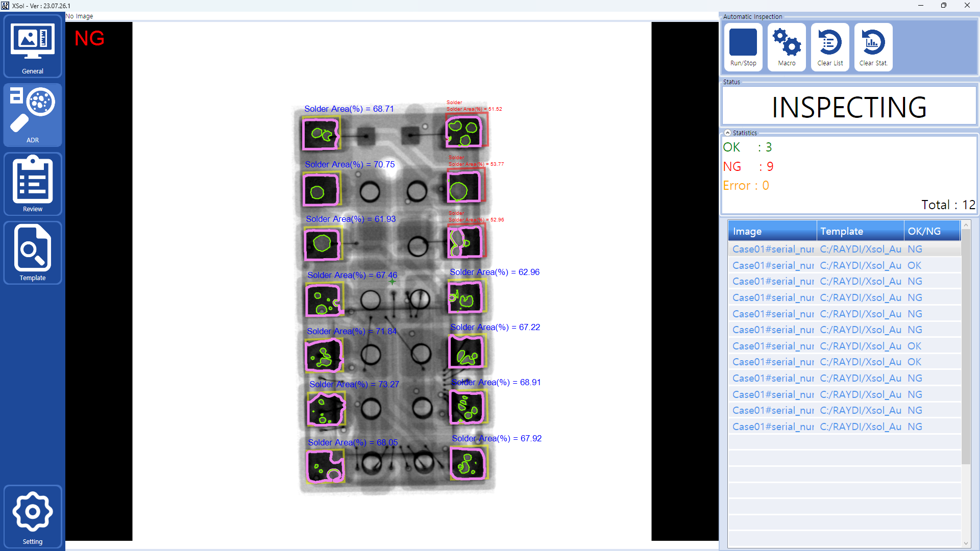
Task: Collapse the Statistics panel chevron
Action: [x=728, y=133]
